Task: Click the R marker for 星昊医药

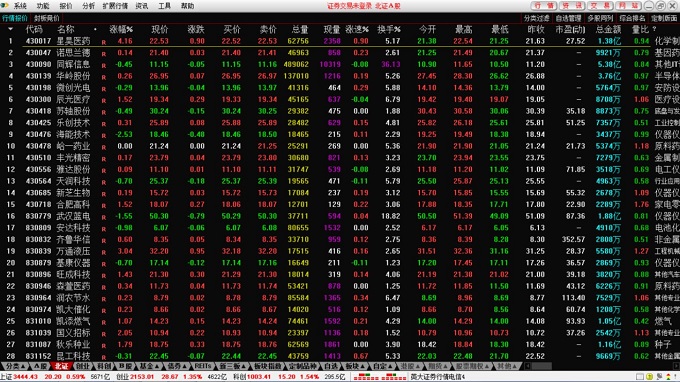Action: 104,42
